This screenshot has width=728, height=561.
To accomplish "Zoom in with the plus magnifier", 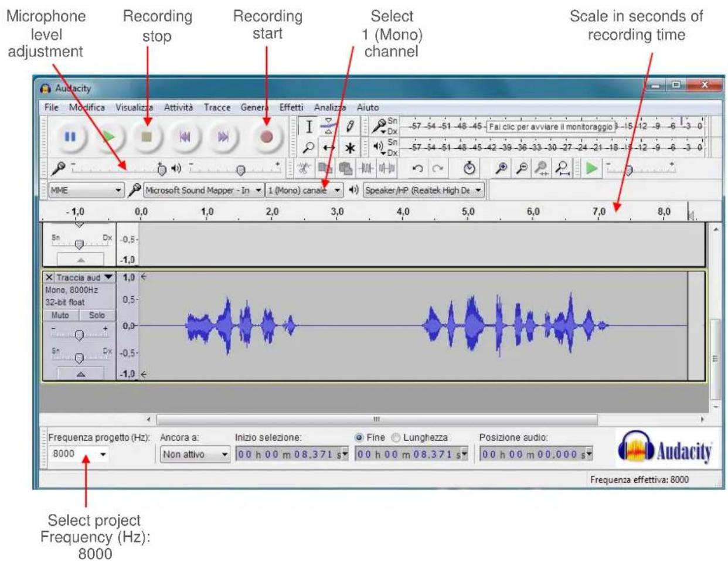I will coord(501,169).
